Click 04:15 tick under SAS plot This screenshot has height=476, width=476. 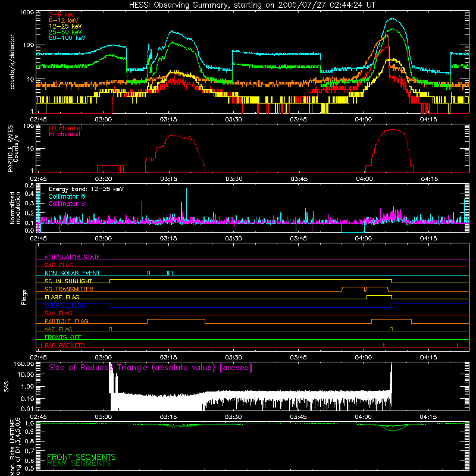pyautogui.click(x=428, y=417)
